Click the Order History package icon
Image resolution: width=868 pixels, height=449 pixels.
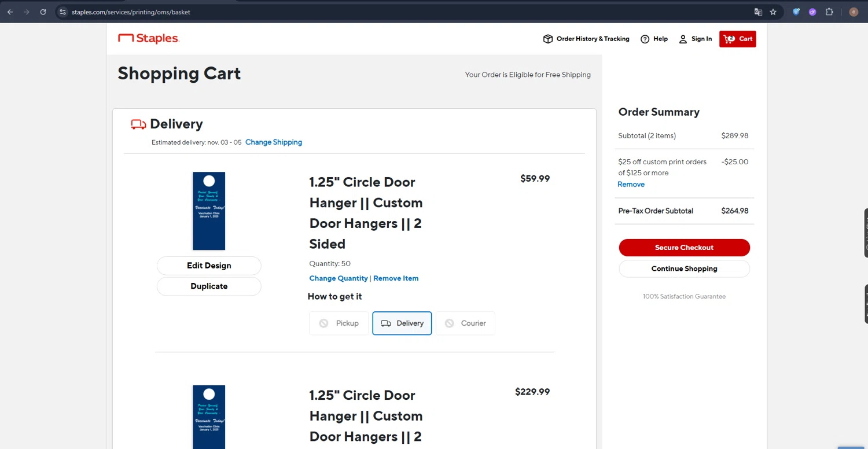pos(547,39)
